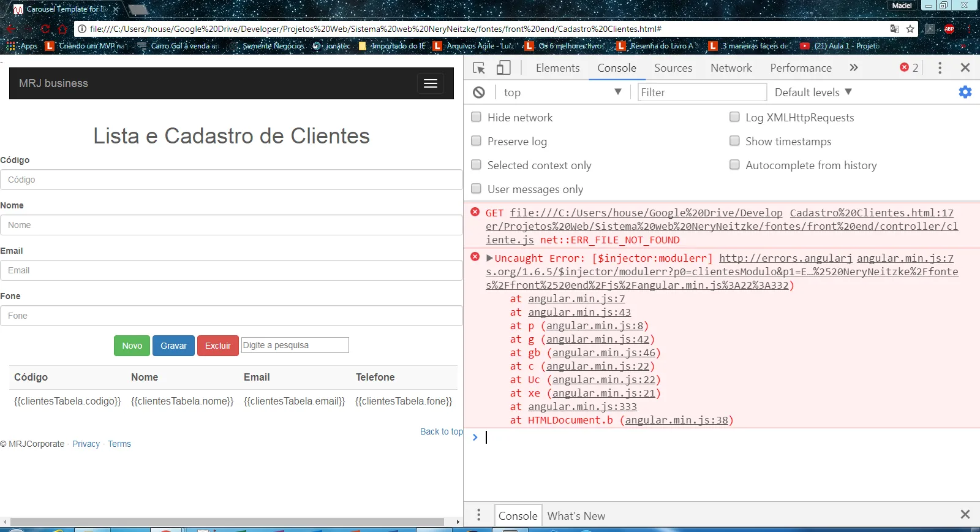Open the Privacy footer link

click(86, 444)
